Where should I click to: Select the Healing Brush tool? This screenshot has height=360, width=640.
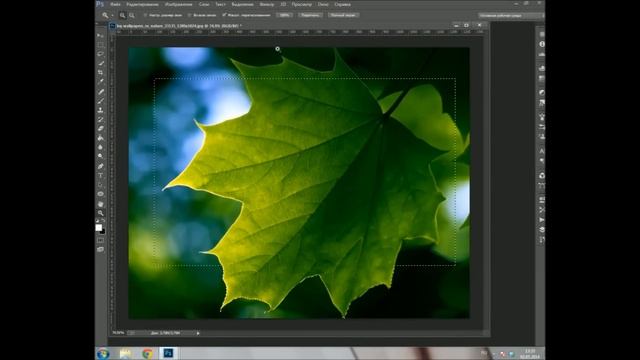pyautogui.click(x=100, y=91)
